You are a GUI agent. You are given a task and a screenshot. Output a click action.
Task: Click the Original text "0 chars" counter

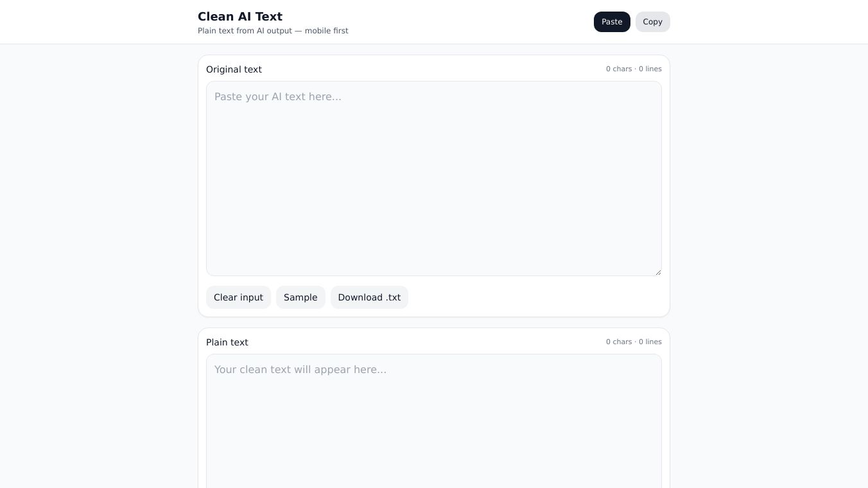[x=619, y=69]
